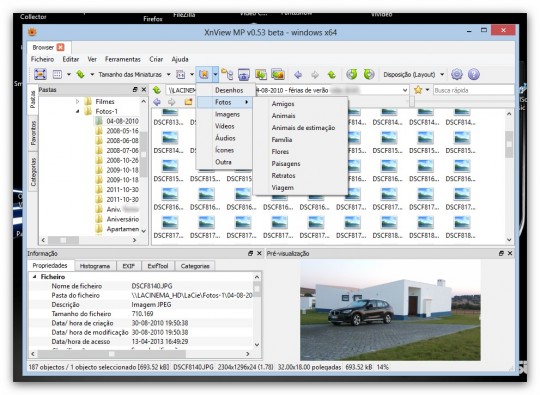The image size is (540, 395).
Task: Select the 2008-05-16 folder
Action: [x=122, y=131]
